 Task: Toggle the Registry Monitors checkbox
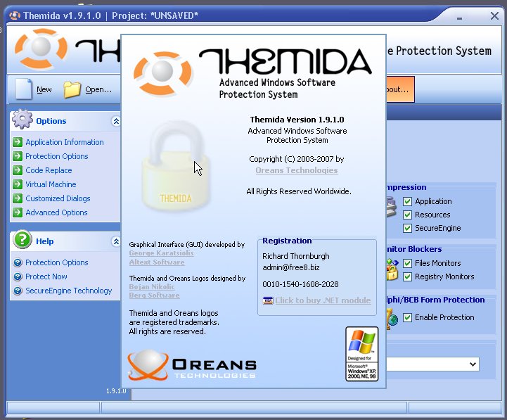click(407, 276)
